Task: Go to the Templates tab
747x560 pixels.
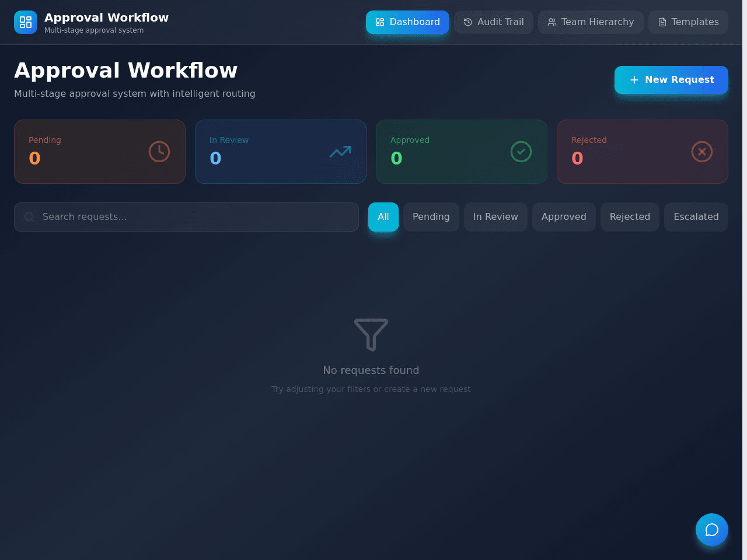Action: 688,22
